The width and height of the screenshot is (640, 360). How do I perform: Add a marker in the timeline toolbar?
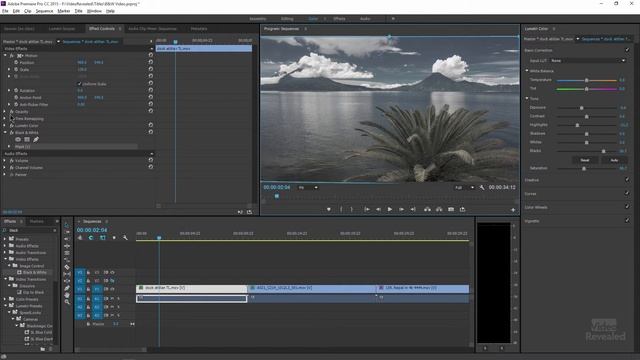[114, 238]
